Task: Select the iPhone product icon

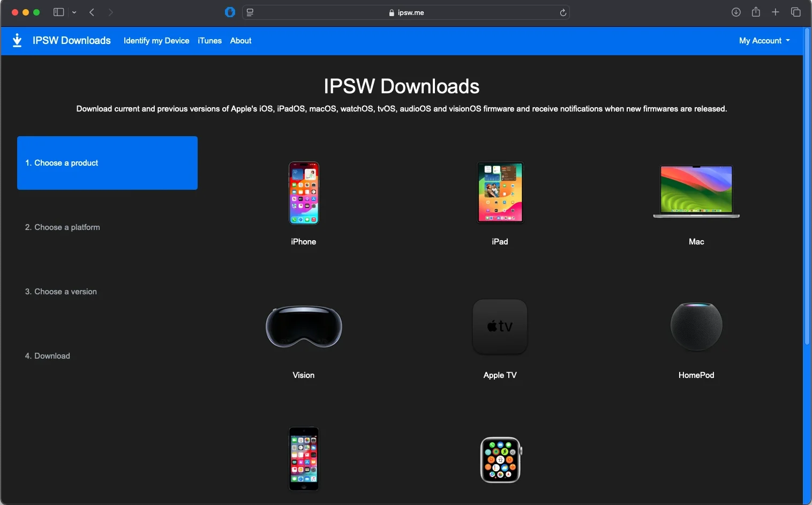Action: (x=303, y=193)
